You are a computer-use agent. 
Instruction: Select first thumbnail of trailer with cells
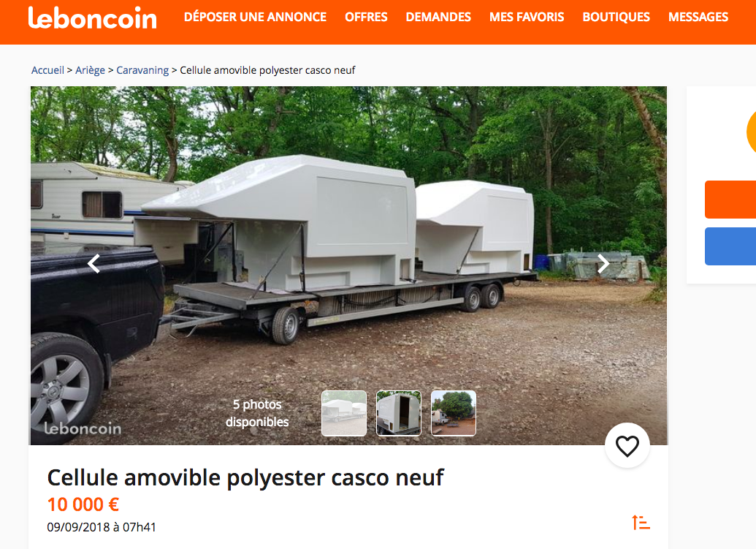(x=344, y=414)
